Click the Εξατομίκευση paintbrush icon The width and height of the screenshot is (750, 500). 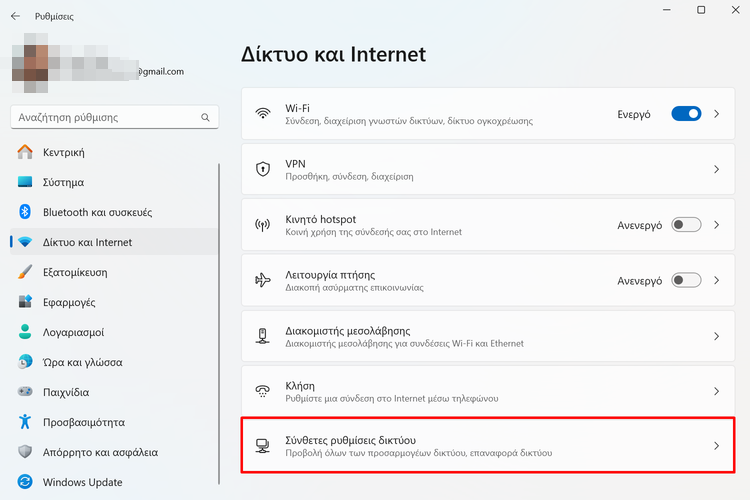point(25,272)
